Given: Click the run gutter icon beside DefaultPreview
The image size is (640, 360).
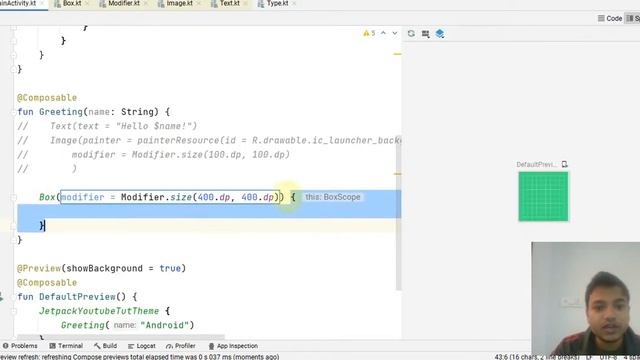Looking at the screenshot, I should (x=2, y=298).
